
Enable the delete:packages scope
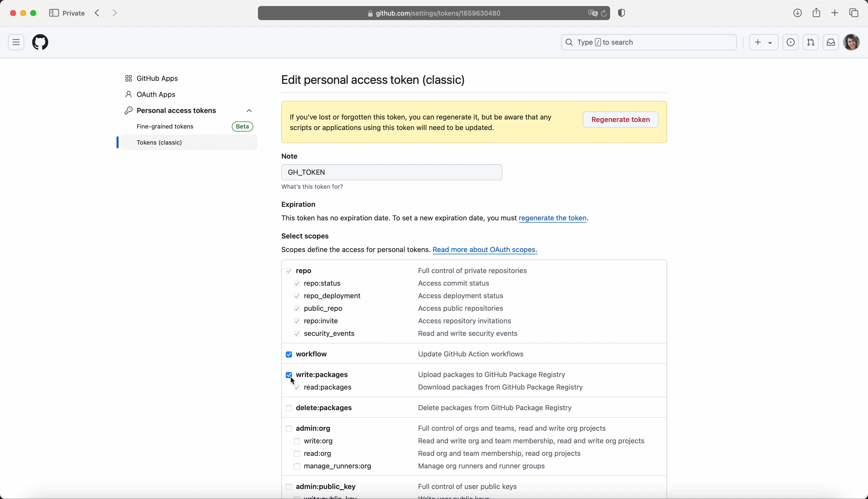[x=289, y=408]
